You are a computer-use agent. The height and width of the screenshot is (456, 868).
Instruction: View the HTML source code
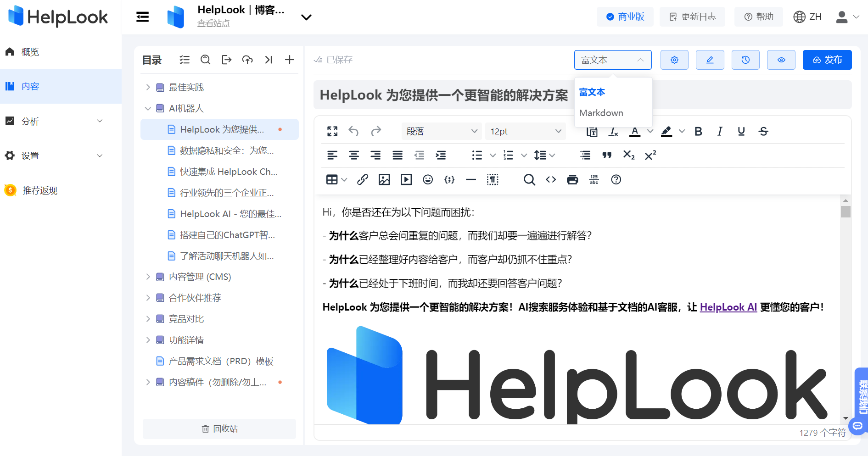551,179
